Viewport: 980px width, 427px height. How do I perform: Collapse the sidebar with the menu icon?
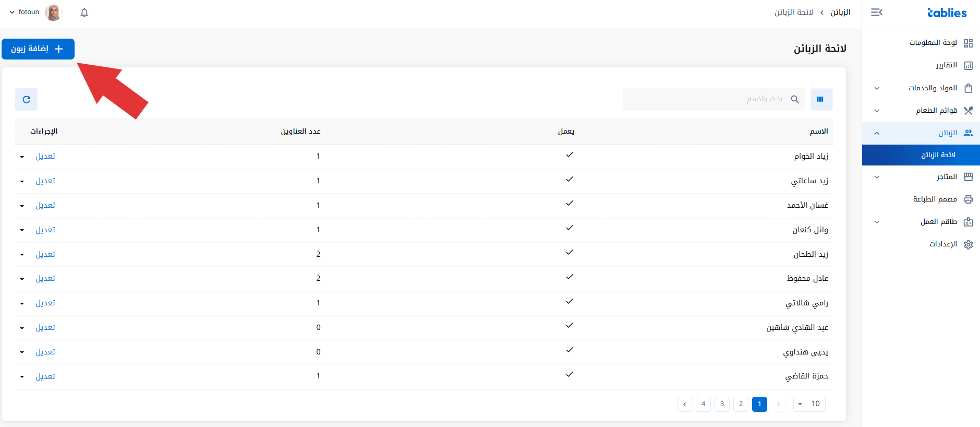(x=877, y=12)
